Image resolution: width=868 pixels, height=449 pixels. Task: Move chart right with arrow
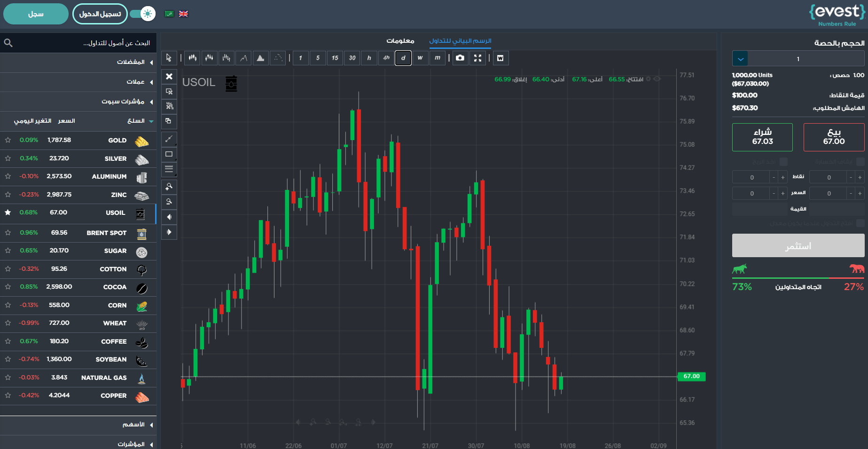(x=169, y=232)
